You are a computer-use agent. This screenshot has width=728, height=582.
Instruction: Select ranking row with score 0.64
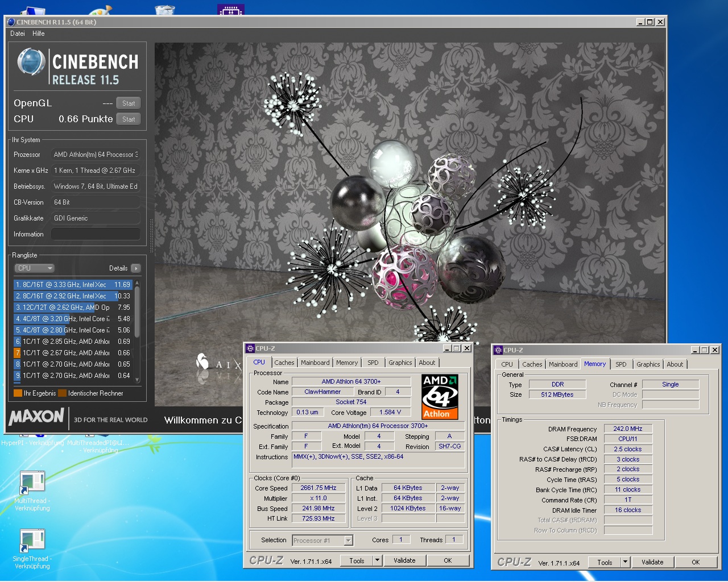pyautogui.click(x=73, y=376)
